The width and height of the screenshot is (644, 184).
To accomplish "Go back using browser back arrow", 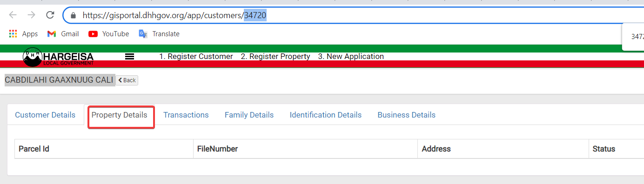I will [13, 15].
